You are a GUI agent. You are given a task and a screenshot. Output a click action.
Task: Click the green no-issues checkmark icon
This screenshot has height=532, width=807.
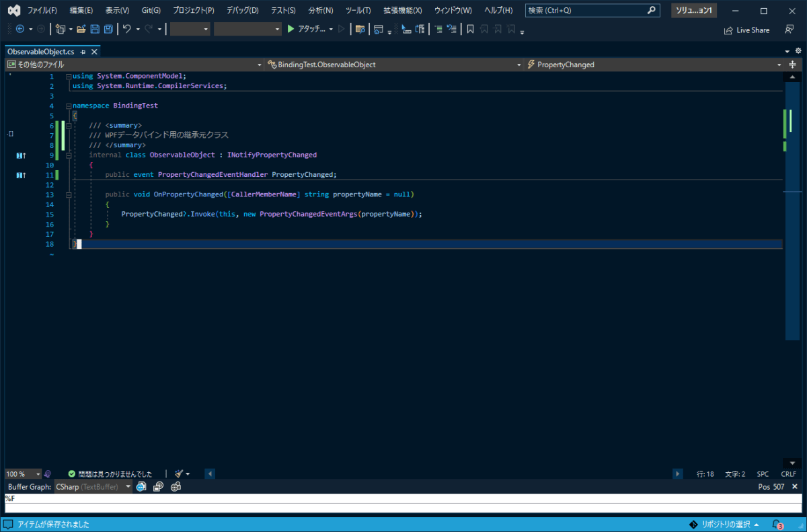(71, 473)
